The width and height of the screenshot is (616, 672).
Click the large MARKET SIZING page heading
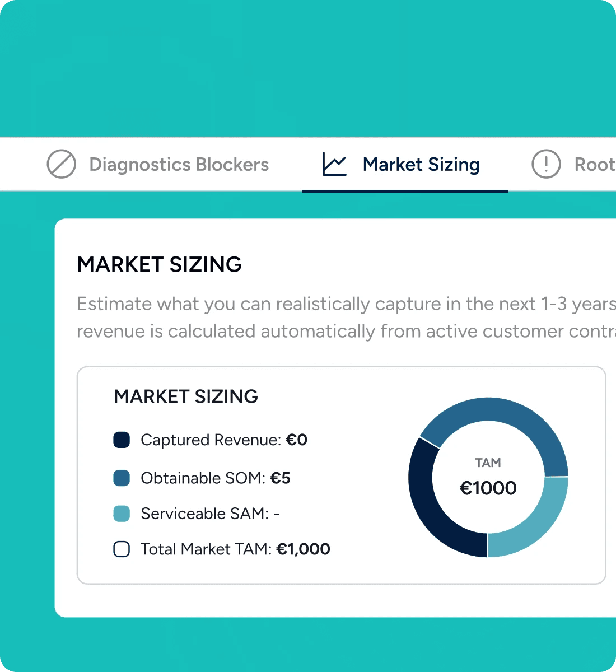coord(160,264)
